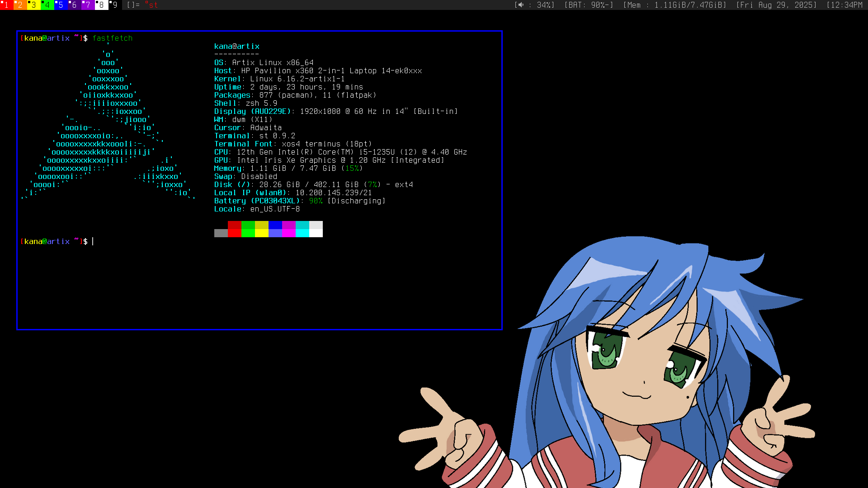Click the volume speaker icon in status bar
The height and width of the screenshot is (488, 868).
[521, 5]
